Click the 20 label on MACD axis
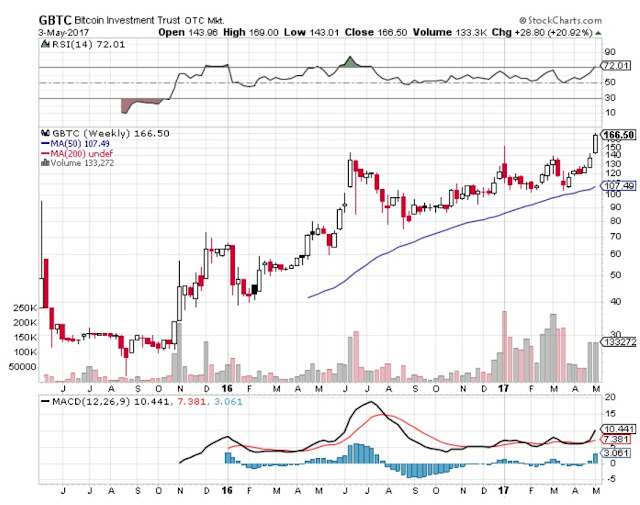Screen dimensions: 640x505 point(610,397)
